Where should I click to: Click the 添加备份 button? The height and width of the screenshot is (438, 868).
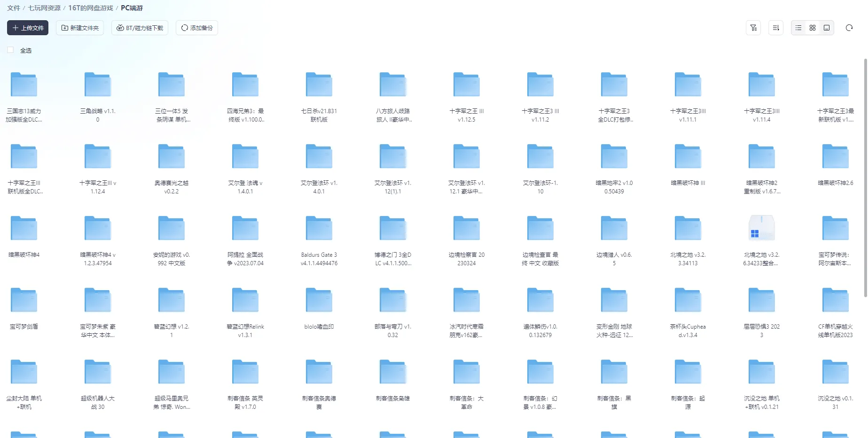pyautogui.click(x=197, y=28)
